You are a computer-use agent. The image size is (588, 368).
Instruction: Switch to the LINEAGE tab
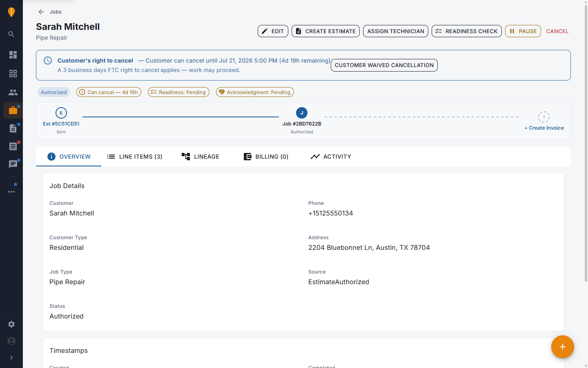coord(200,157)
